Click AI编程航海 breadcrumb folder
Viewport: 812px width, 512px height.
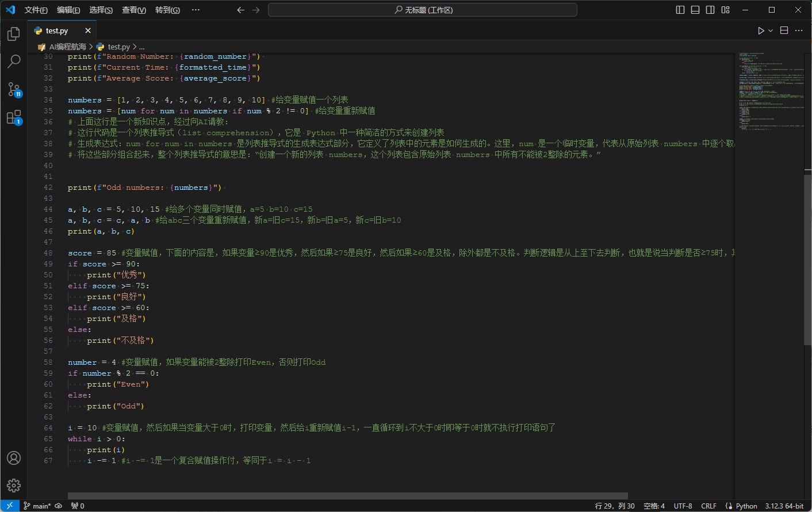click(67, 47)
